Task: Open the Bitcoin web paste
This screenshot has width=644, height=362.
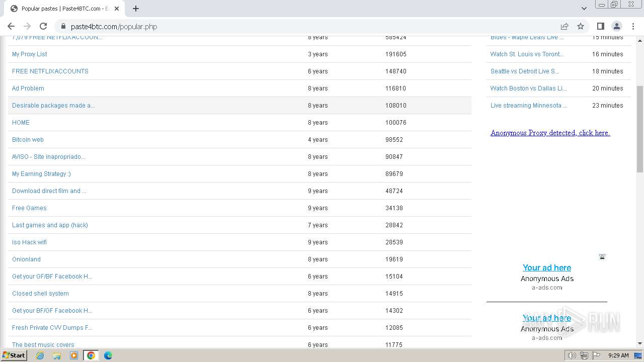Action: [x=28, y=140]
